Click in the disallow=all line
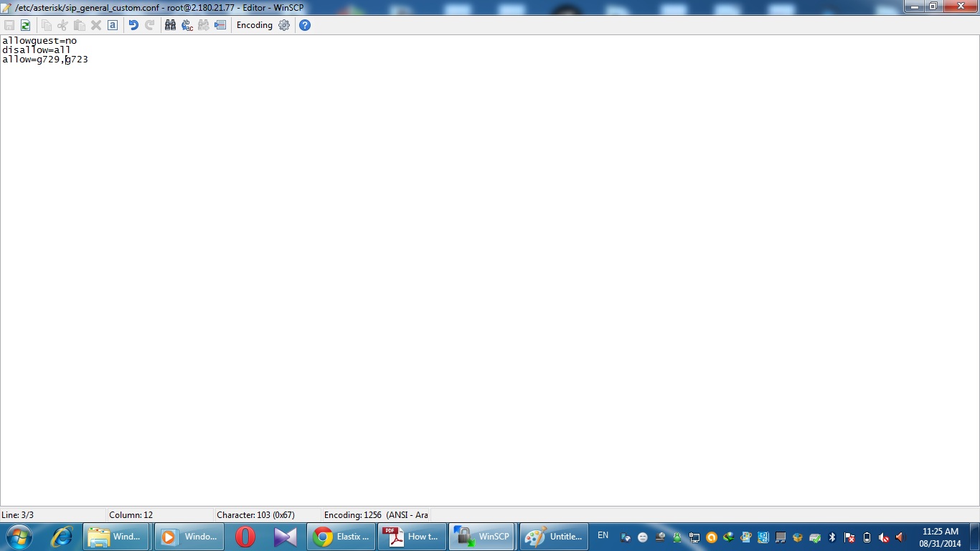The width and height of the screenshot is (980, 551). pyautogui.click(x=36, y=50)
